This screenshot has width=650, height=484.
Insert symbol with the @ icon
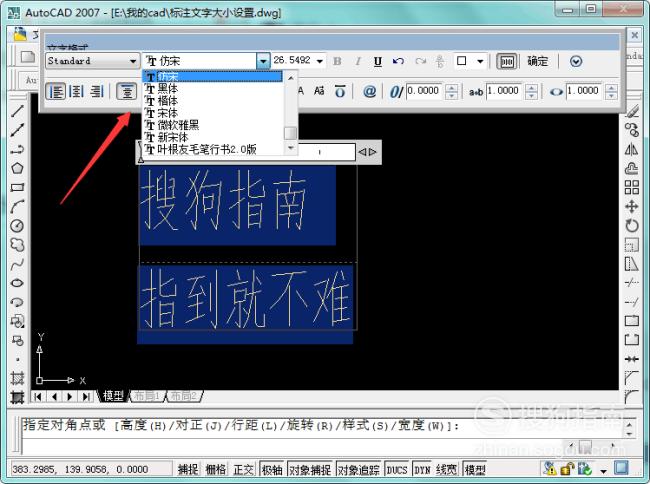coord(369,91)
